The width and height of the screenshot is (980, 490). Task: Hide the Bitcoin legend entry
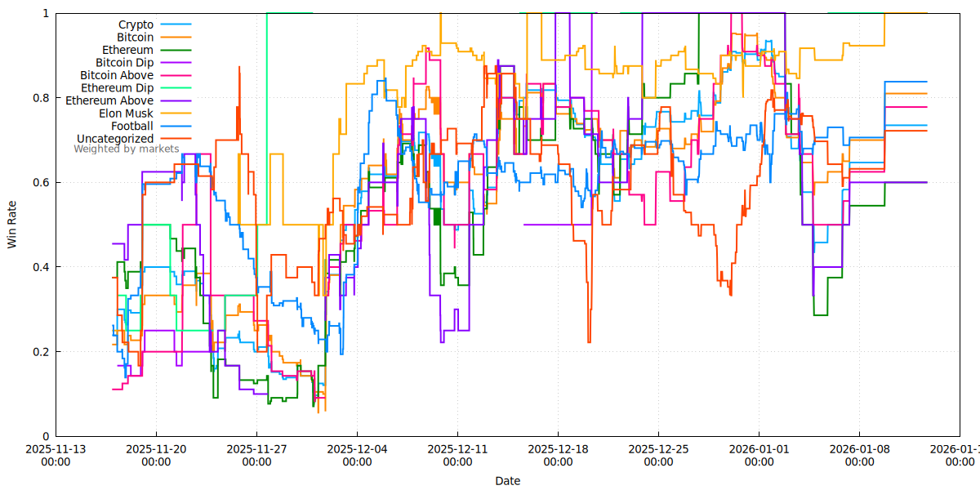136,37
